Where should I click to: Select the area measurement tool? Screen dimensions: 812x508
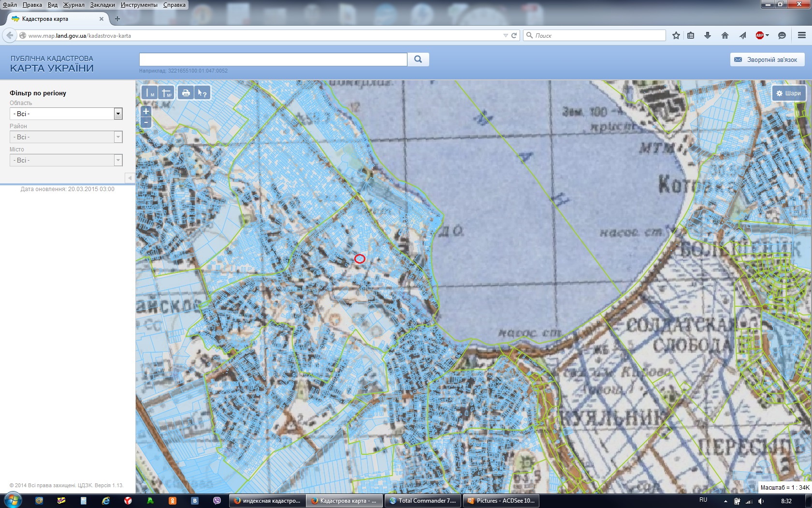[166, 93]
